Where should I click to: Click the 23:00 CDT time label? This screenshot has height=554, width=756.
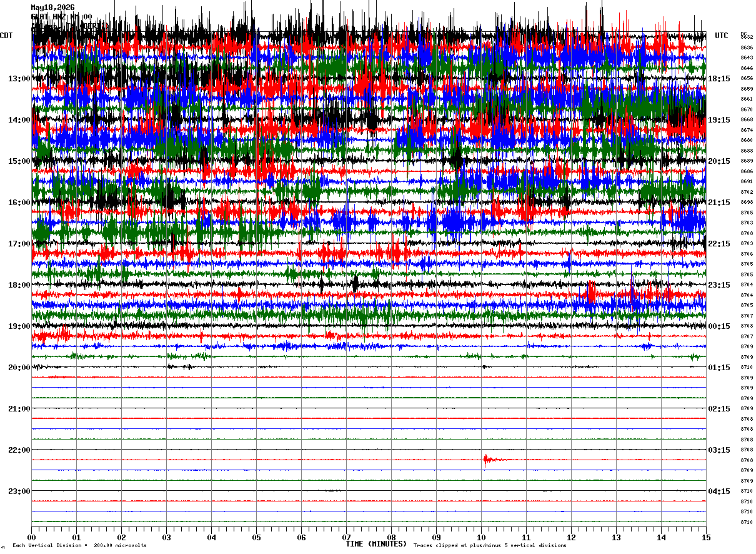(x=19, y=491)
